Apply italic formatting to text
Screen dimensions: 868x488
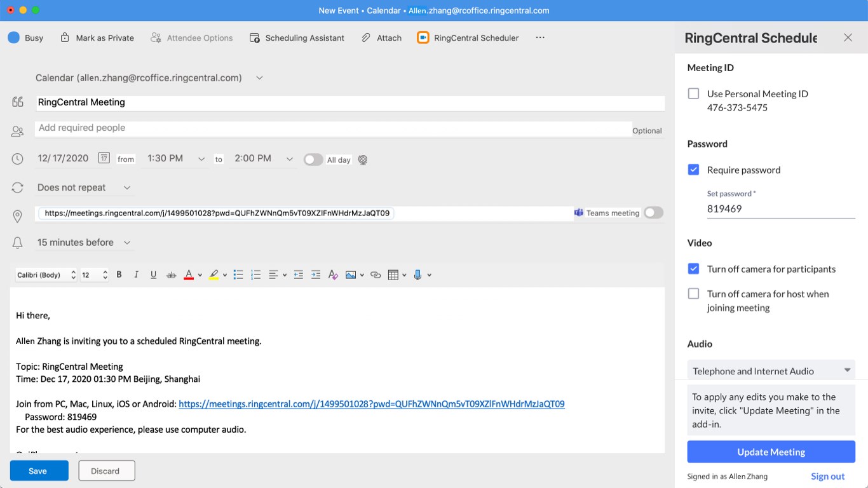136,275
